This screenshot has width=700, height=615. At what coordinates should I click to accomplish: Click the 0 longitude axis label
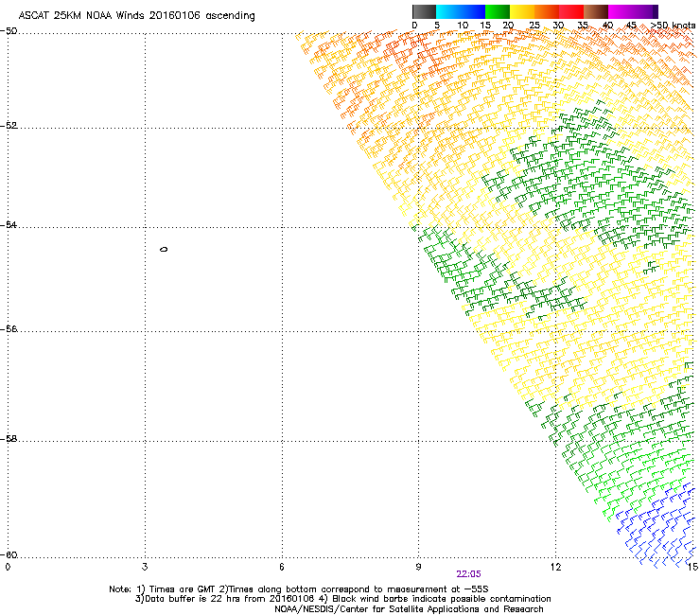8,567
